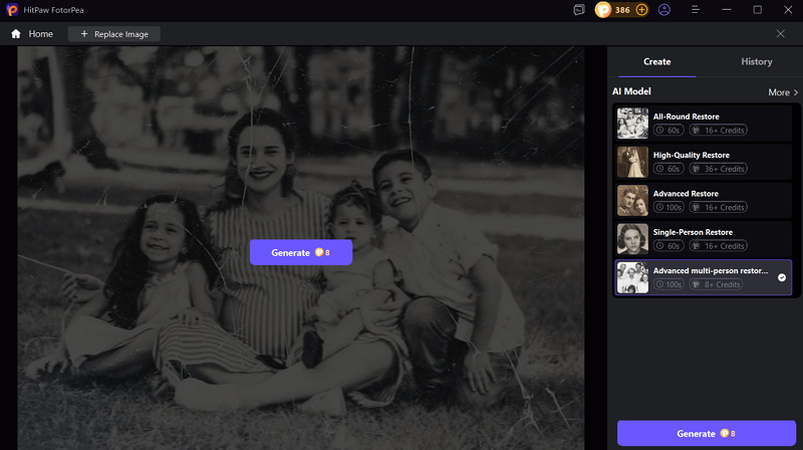Click the gold credits coin icon
Screen dimensions: 803x450
click(x=603, y=10)
